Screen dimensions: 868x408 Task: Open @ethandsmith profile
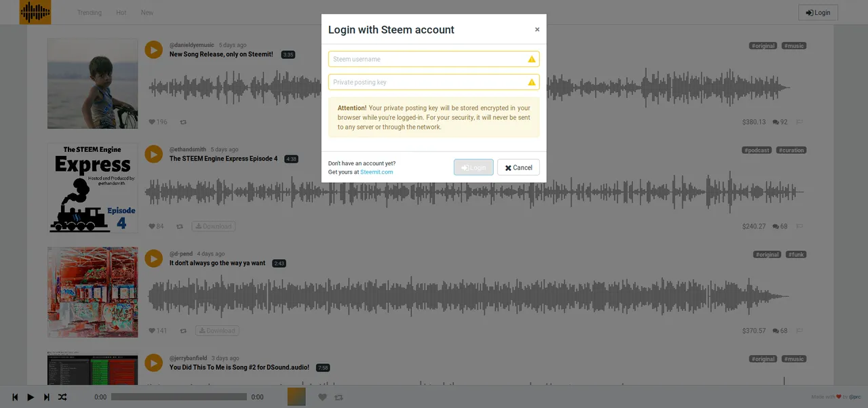pos(188,149)
